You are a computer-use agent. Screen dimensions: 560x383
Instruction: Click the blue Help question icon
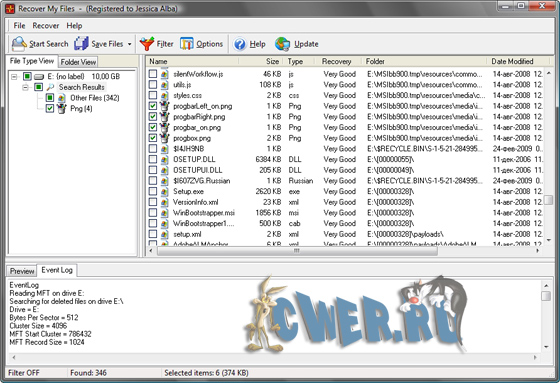click(240, 44)
